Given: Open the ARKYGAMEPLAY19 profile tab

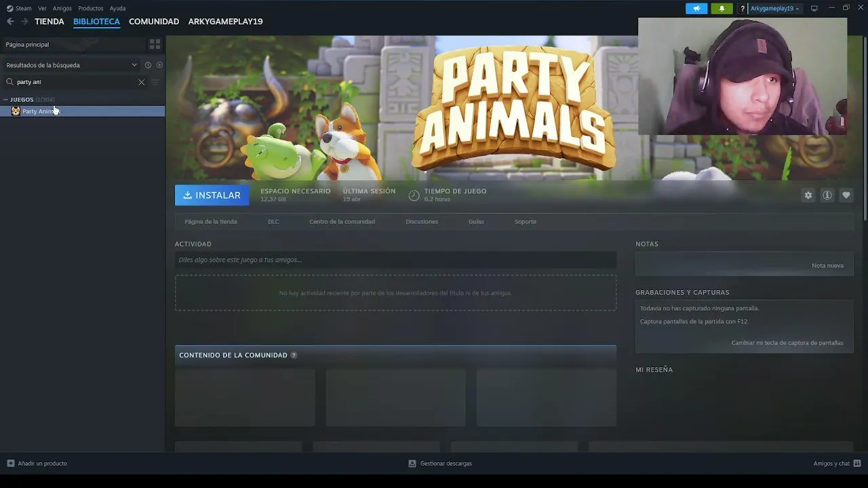Looking at the screenshot, I should pyautogui.click(x=225, y=22).
